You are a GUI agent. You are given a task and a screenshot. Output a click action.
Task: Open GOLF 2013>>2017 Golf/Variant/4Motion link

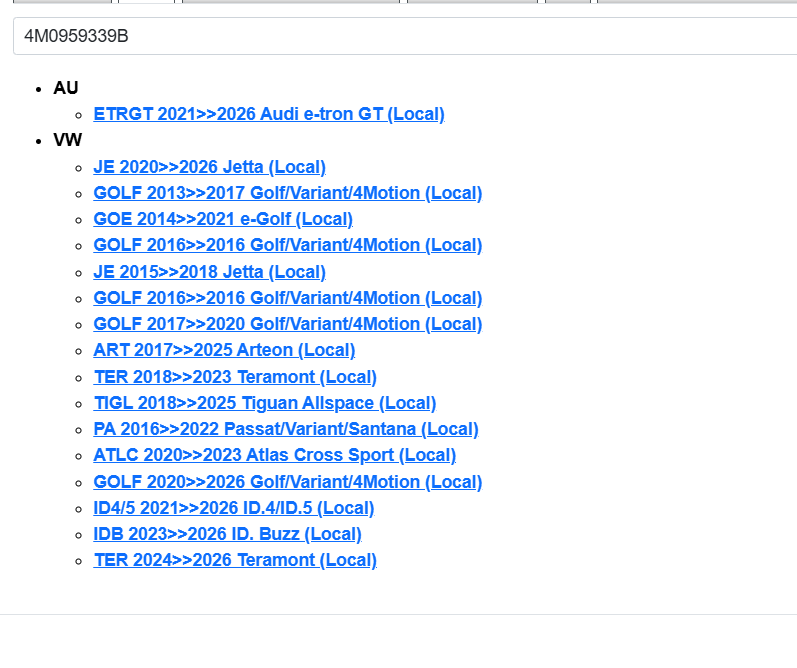[288, 193]
